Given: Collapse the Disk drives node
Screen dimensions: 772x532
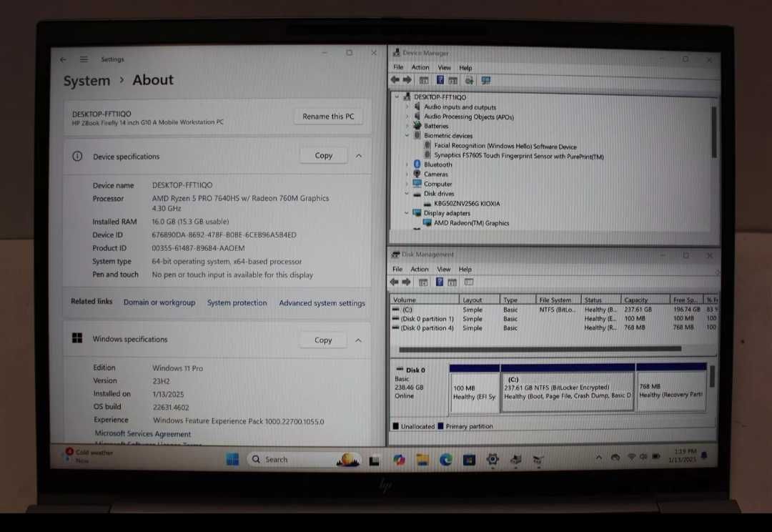Looking at the screenshot, I should point(407,194).
